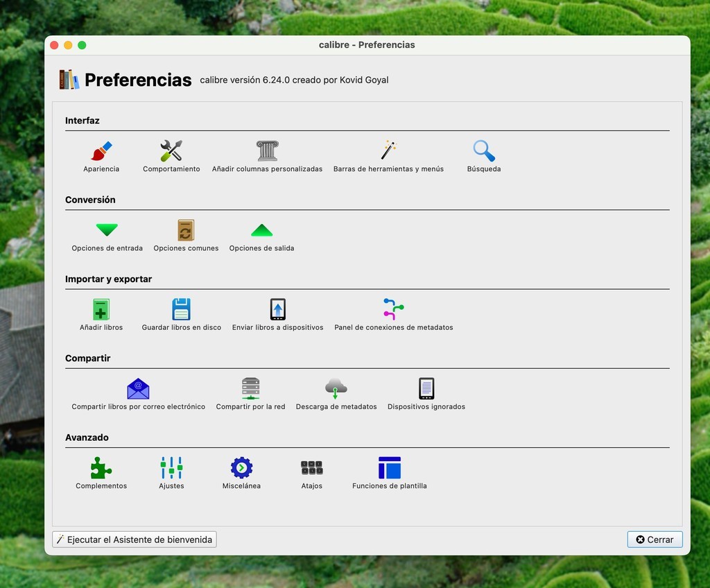Open Ajustes sliders icon
Screen dimensions: 710x588
[x=171, y=468]
